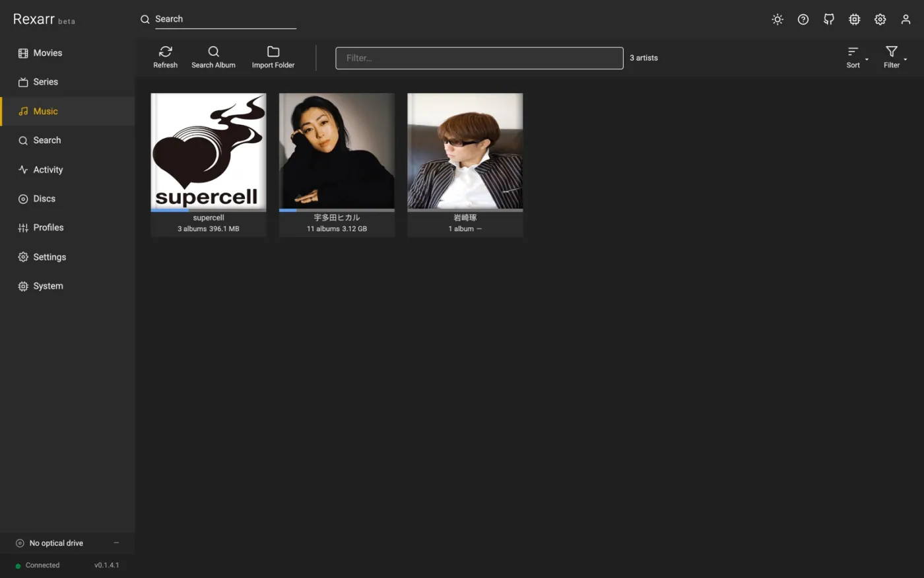Click the Refresh toolbar button
The height and width of the screenshot is (578, 924).
(166, 57)
